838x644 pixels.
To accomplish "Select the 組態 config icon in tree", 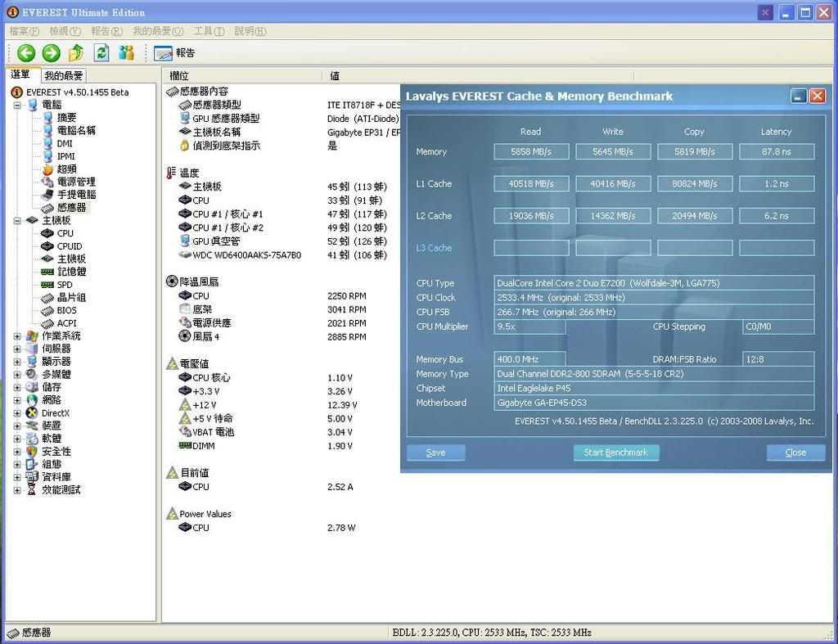I will point(32,465).
